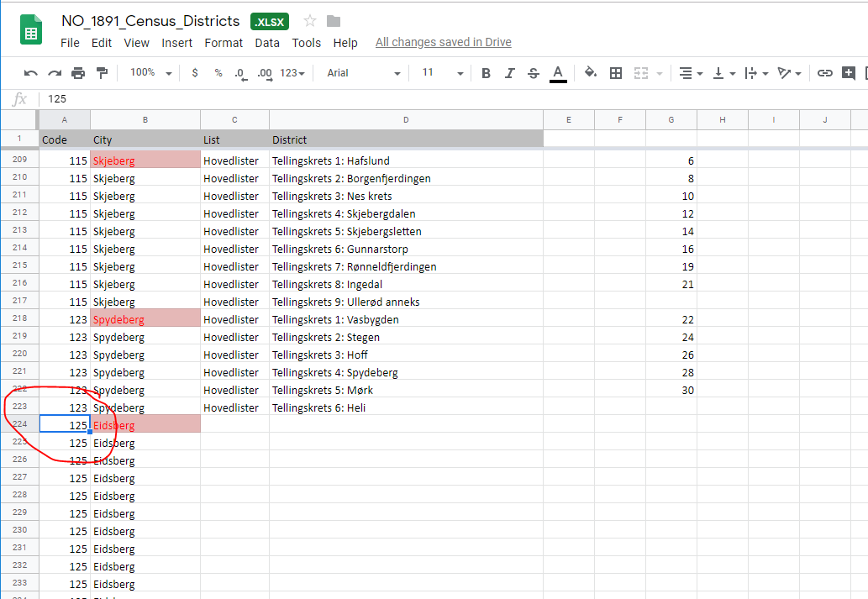Click the Undo icon
Viewport: 868px width, 599px height.
tap(31, 73)
